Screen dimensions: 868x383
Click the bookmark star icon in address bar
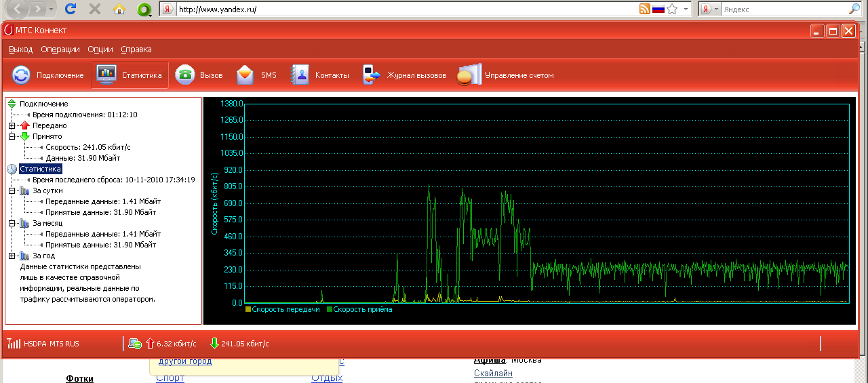672,9
